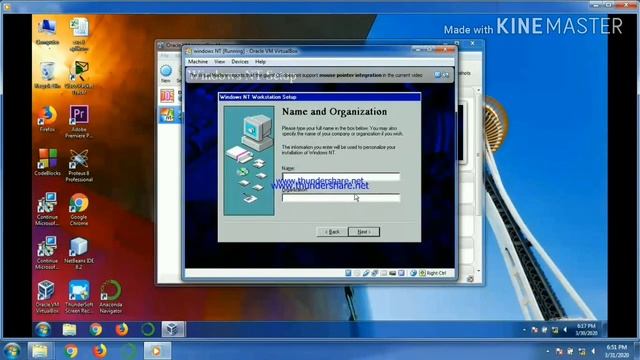640x360 pixels.
Task: Click the green ring app on inner taskbar
Action: tap(148, 329)
